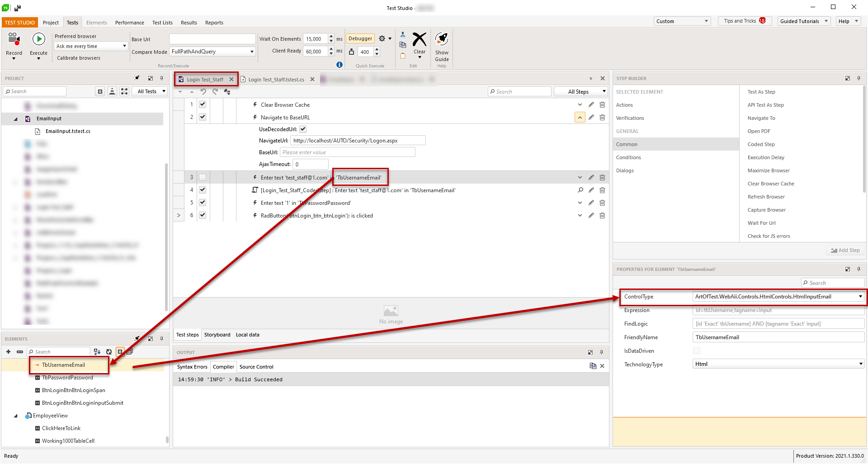The height and width of the screenshot is (464, 868).
Task: Uncheck step 2 Navigate to BaseURL checkbox
Action: [203, 117]
